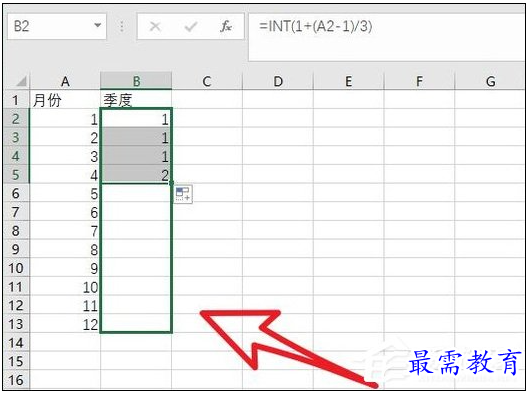Select column F header
530x394 pixels.
pos(419,81)
